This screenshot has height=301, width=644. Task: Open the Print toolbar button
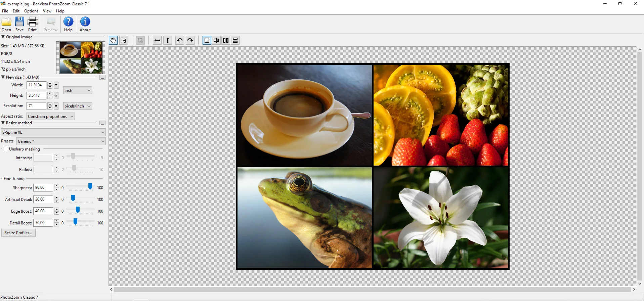33,24
